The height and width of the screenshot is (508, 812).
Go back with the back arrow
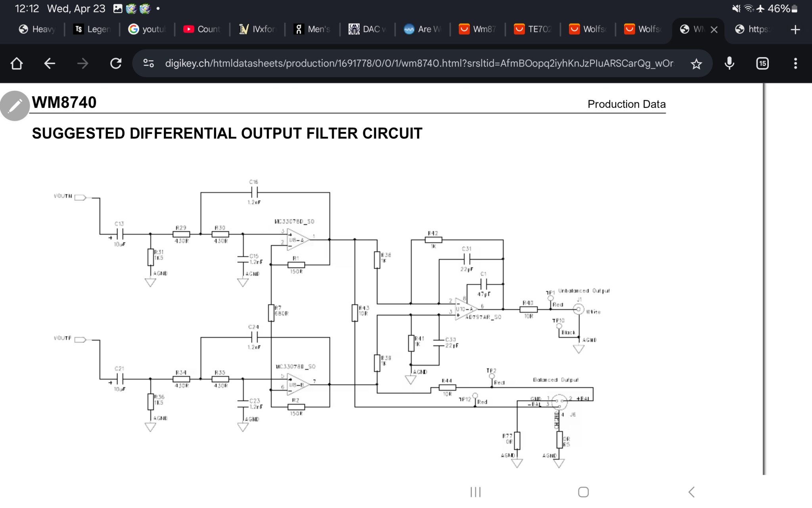tap(50, 63)
